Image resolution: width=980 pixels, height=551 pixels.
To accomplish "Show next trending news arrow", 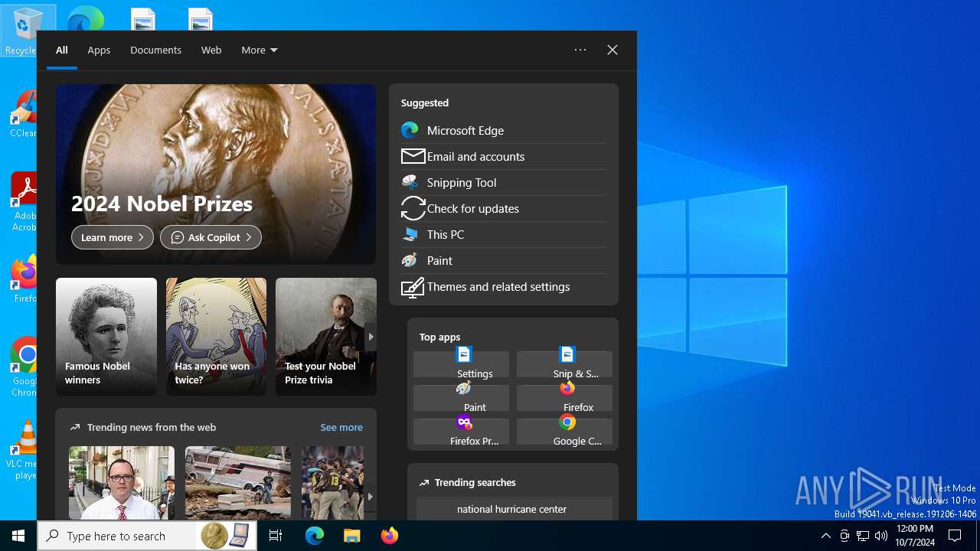I will [370, 496].
